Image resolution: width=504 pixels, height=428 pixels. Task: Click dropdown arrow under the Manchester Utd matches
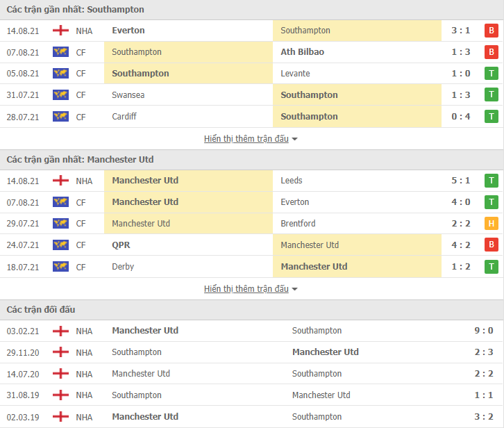pos(295,289)
